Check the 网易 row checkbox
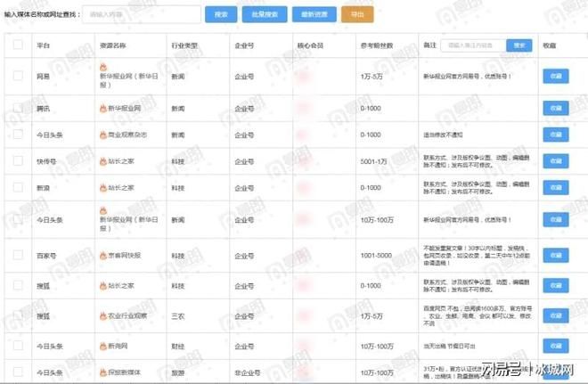Image resolution: width=588 pixels, height=384 pixels. tap(18, 76)
